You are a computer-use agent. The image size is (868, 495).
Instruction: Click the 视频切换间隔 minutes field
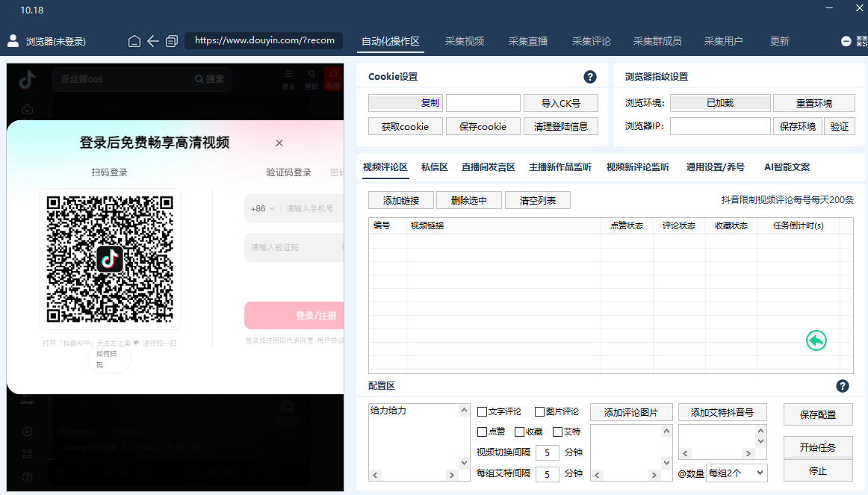[547, 453]
